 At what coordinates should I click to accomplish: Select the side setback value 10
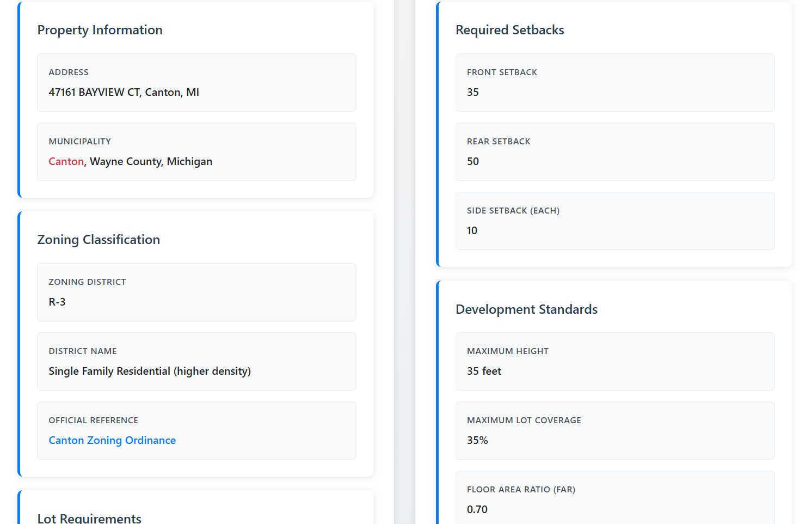pos(472,230)
